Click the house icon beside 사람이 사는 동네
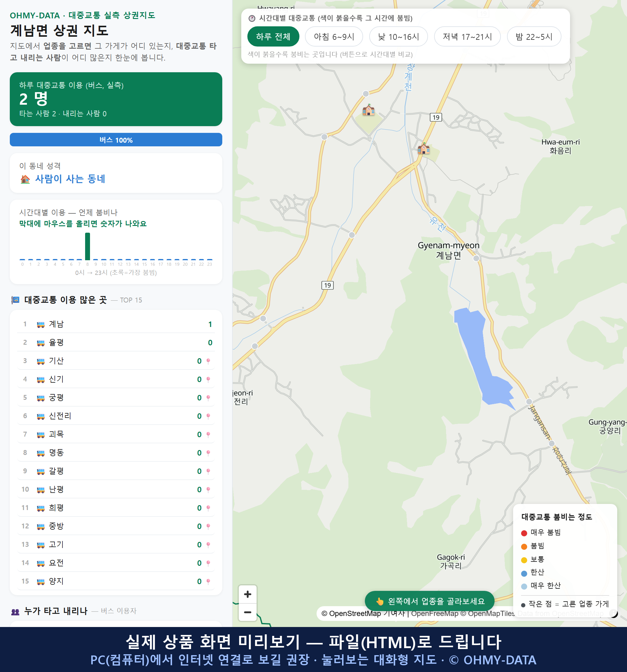 click(25, 179)
